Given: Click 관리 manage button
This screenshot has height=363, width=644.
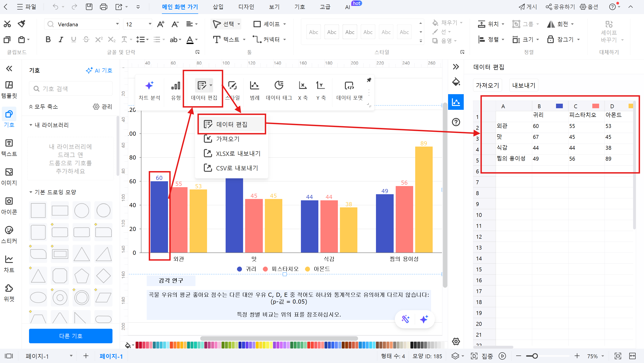Looking at the screenshot, I should [102, 107].
